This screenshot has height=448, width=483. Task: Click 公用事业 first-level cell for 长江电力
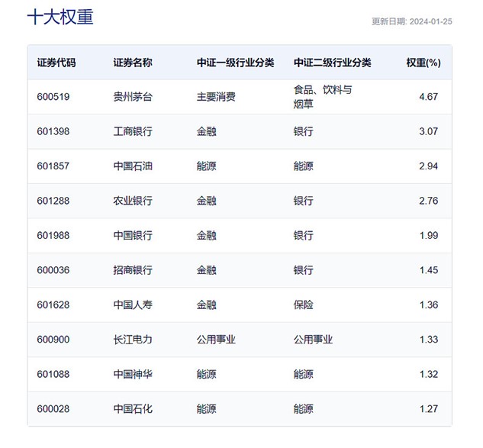click(216, 340)
